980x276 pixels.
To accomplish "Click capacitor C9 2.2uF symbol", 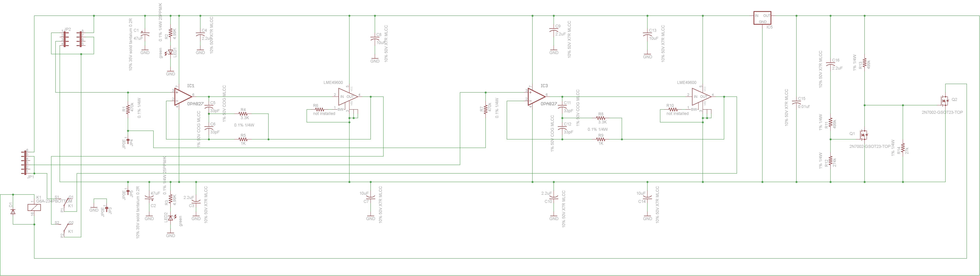I will [554, 30].
